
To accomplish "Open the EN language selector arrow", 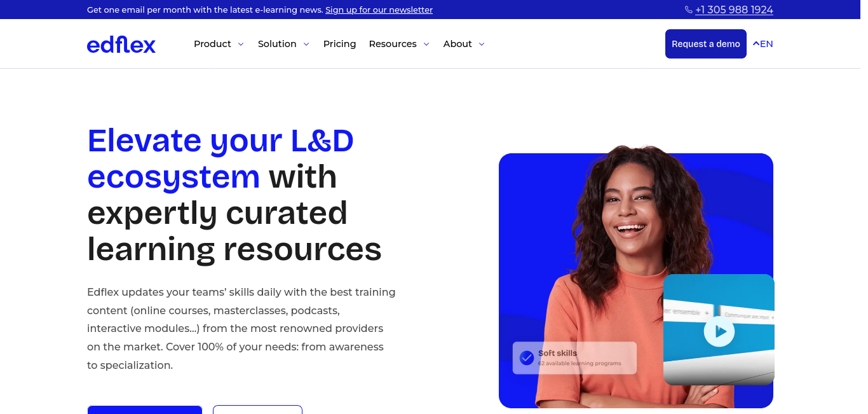I will coord(756,44).
